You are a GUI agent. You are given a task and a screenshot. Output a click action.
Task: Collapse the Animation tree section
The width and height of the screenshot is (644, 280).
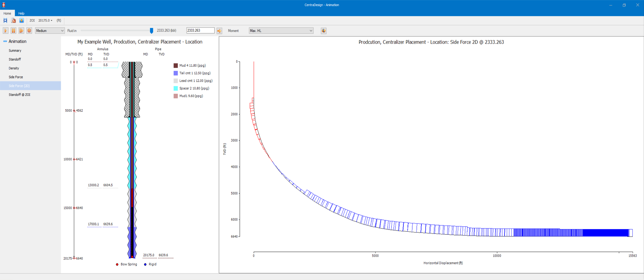[x=5, y=41]
